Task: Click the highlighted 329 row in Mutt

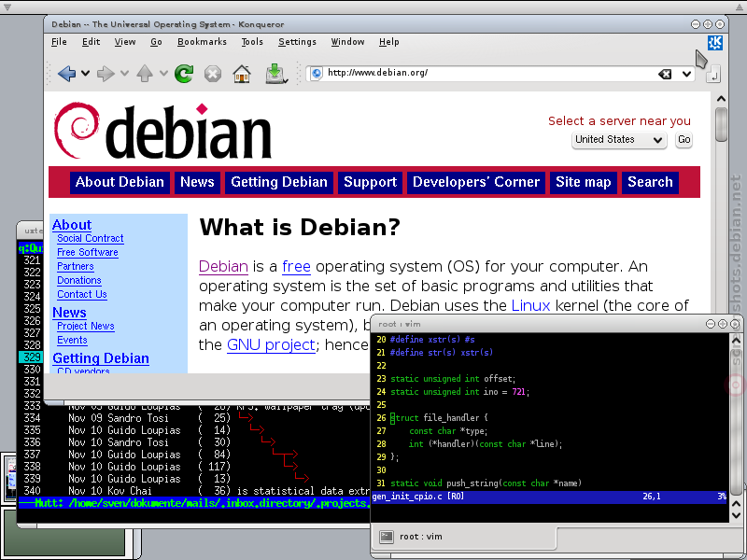Action: pyautogui.click(x=31, y=357)
